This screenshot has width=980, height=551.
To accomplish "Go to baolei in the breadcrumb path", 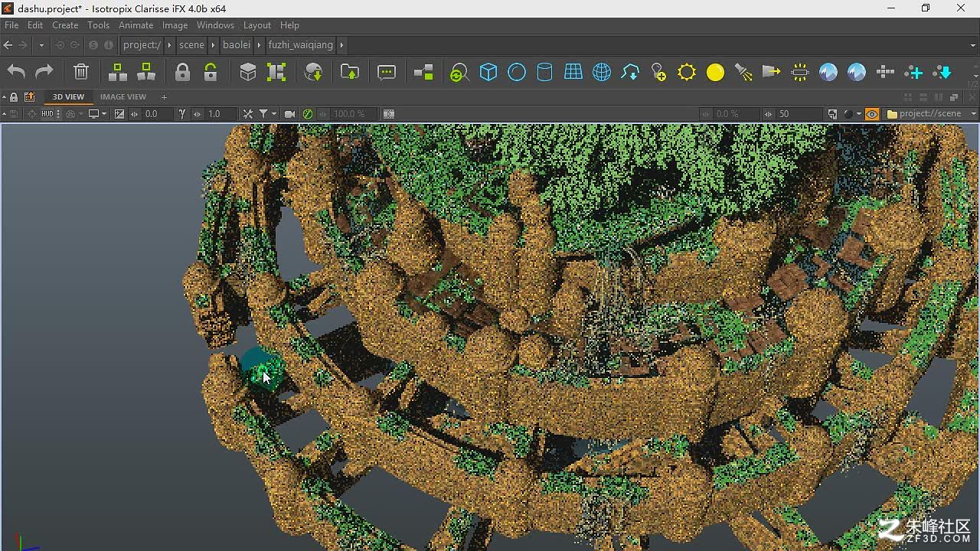I will tap(237, 45).
